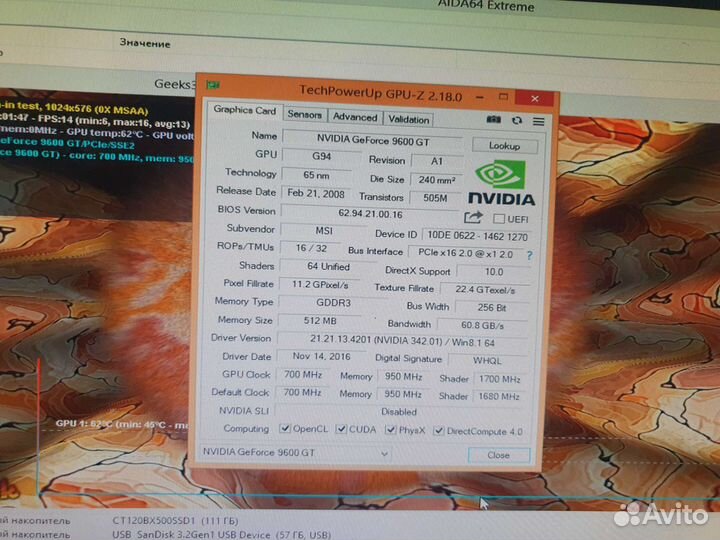Click the DirectX Support value 10.0
This screenshot has height=540, width=720.
[x=494, y=272]
